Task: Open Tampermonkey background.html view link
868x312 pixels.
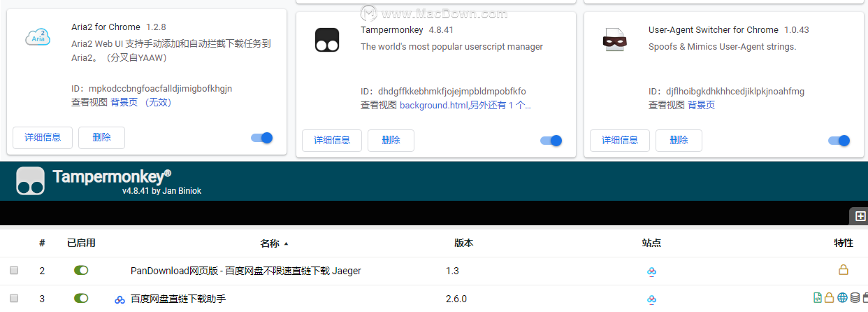Action: 433,105
